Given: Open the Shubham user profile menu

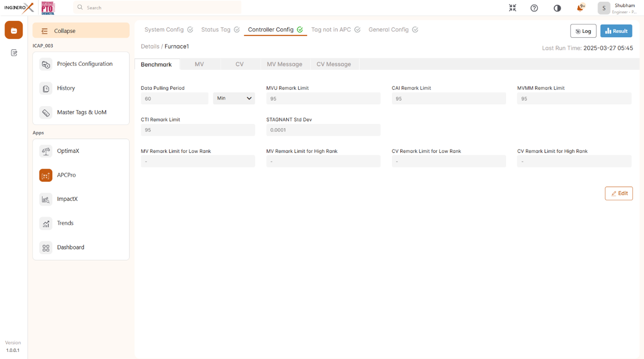Looking at the screenshot, I should coord(619,8).
